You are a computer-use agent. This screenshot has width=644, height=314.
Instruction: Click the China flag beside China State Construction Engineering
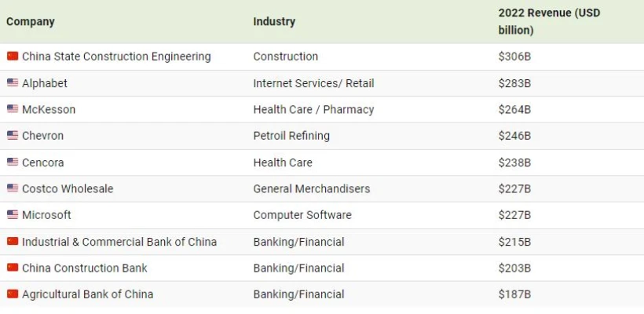tap(13, 57)
